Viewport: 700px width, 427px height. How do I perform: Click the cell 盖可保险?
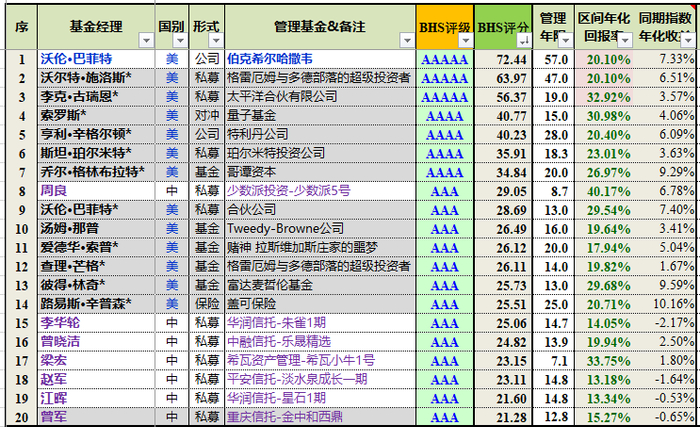coord(320,304)
